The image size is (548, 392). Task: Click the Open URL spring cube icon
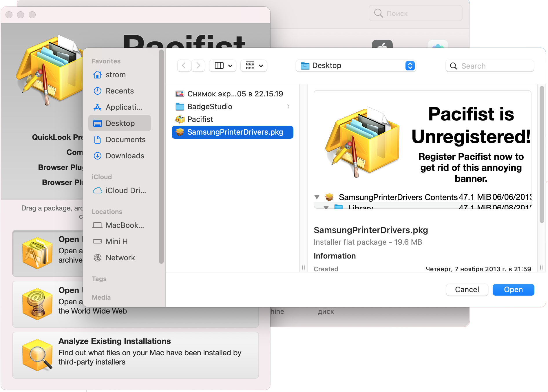37,304
